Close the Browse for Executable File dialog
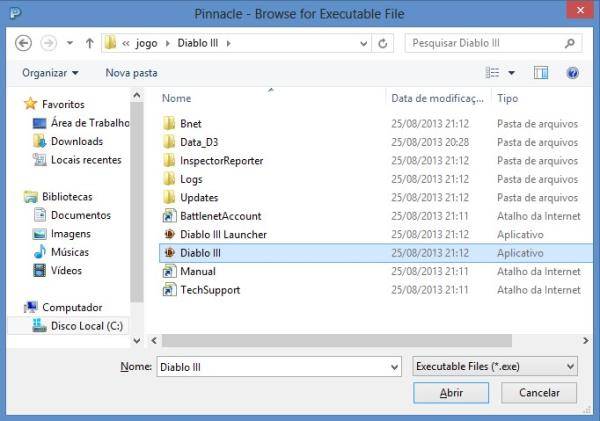Screen dimensions: 600x421 (580, 10)
